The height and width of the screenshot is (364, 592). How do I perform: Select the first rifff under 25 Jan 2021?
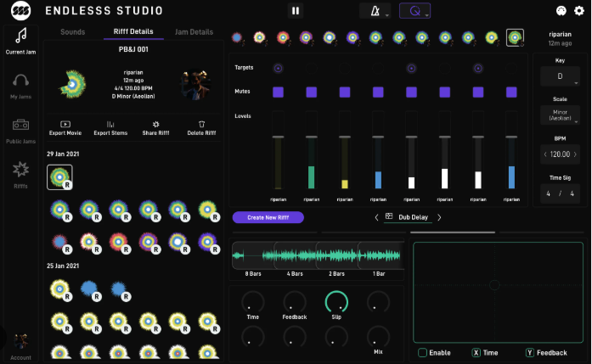tap(59, 289)
